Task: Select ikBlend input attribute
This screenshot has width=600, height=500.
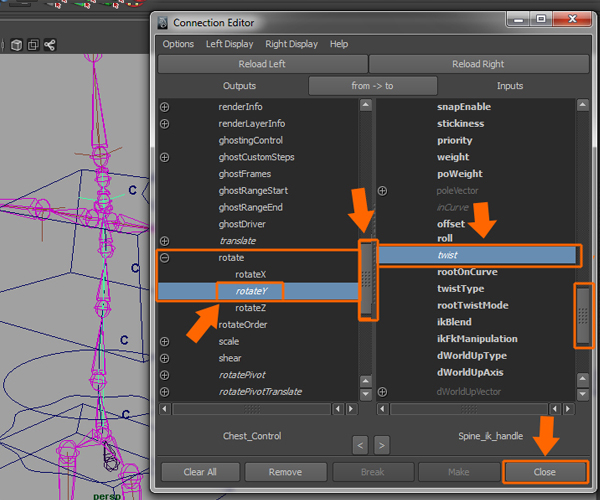Action: (x=454, y=322)
